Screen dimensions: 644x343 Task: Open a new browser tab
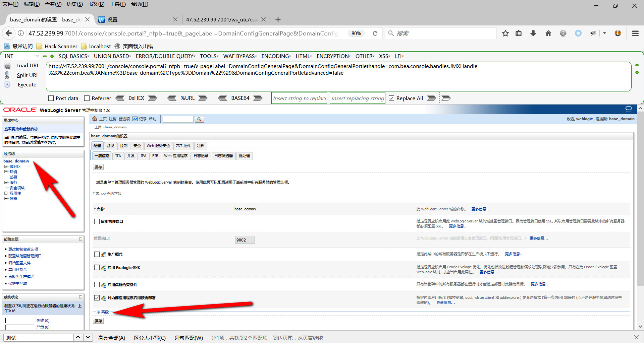point(278,19)
